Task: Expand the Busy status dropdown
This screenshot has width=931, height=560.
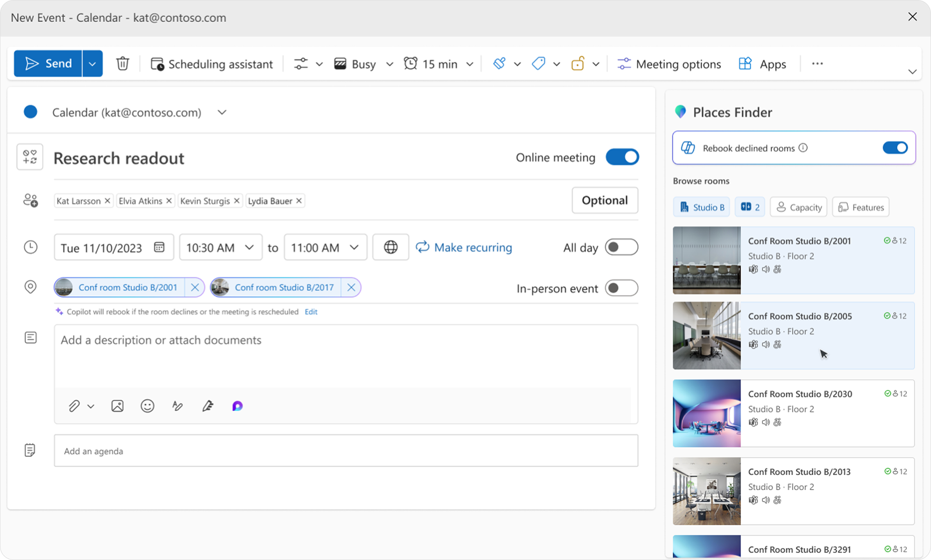Action: pos(389,64)
